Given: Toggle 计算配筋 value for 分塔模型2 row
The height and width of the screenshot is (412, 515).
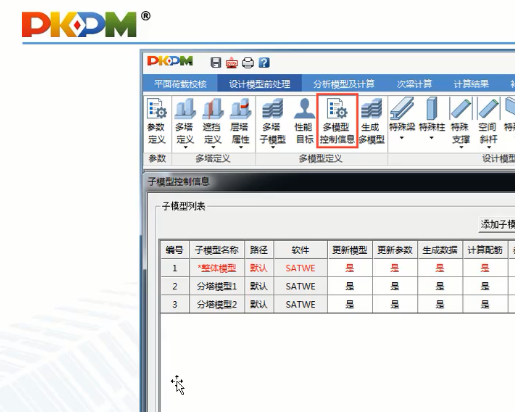Looking at the screenshot, I should point(485,304).
